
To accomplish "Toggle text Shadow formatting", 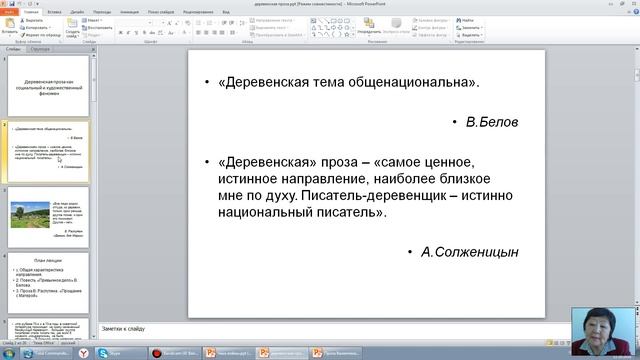I will pos(144,33).
